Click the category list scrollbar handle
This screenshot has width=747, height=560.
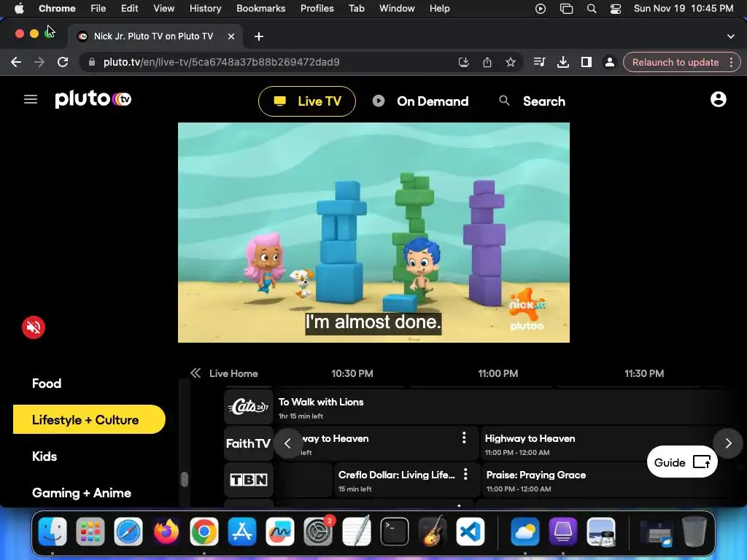click(x=185, y=479)
